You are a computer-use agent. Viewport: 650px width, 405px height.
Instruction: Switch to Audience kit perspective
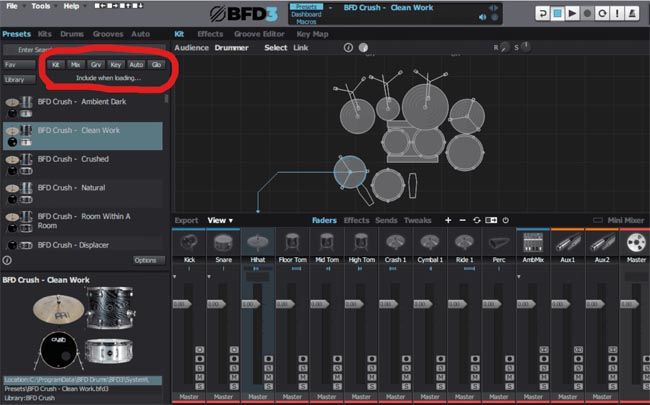192,48
